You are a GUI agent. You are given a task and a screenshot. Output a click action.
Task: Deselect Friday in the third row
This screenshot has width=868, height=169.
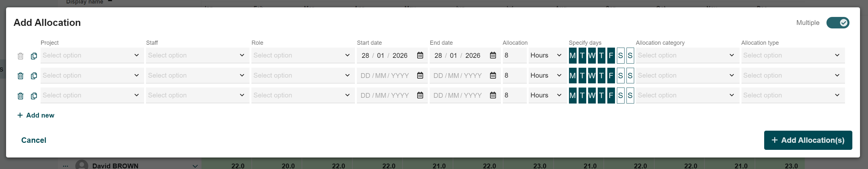[611, 95]
